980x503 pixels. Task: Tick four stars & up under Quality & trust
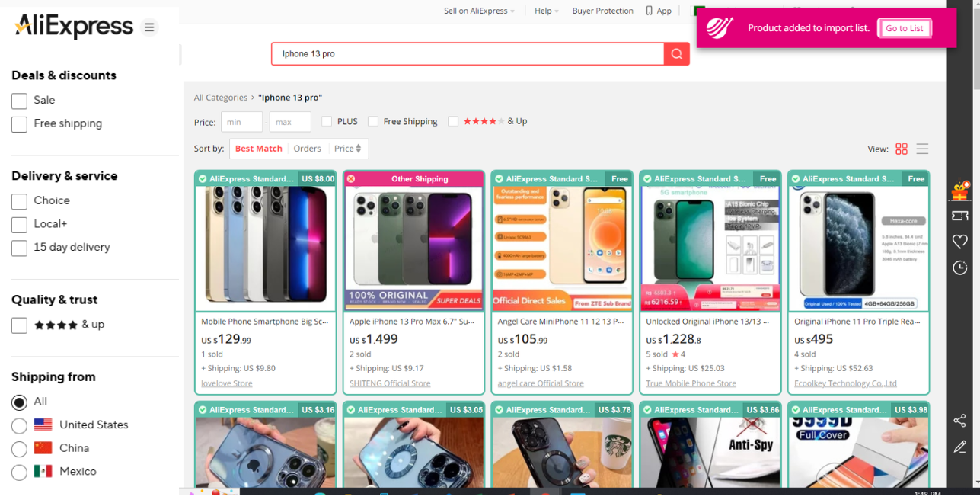pos(20,325)
